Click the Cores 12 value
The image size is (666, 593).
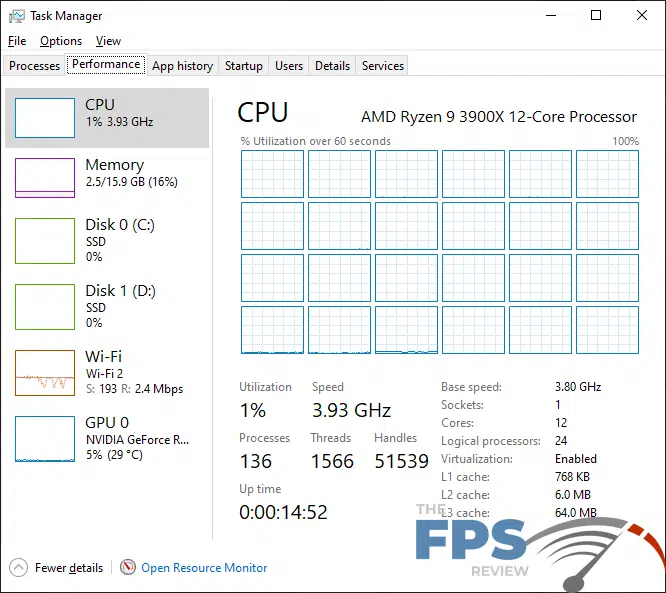point(561,423)
